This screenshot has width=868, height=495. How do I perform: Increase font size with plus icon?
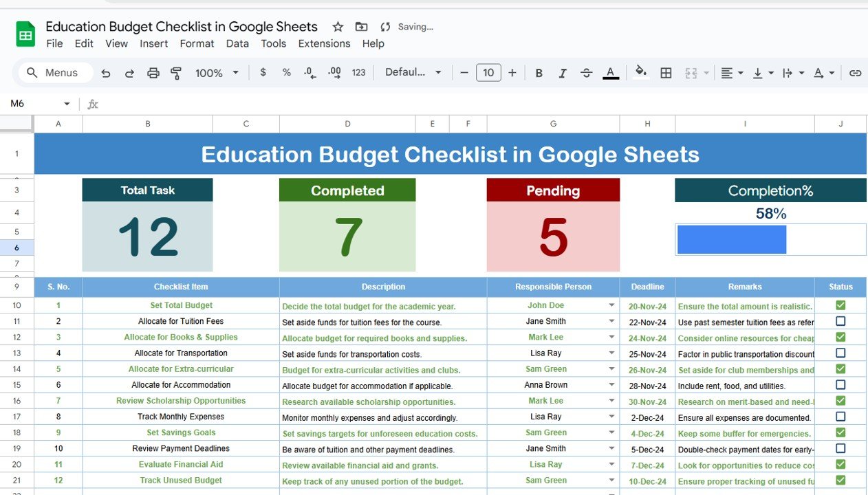[512, 72]
